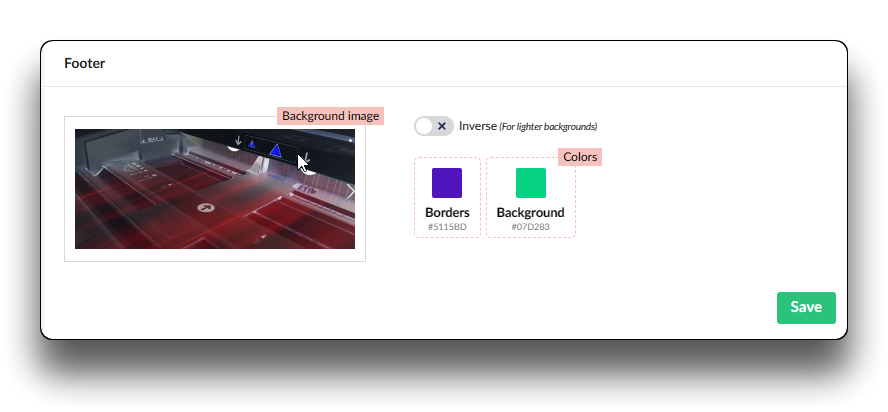Click the X mark inside Inverse toggle
Viewport: 888px width, 412px height.
click(x=442, y=126)
